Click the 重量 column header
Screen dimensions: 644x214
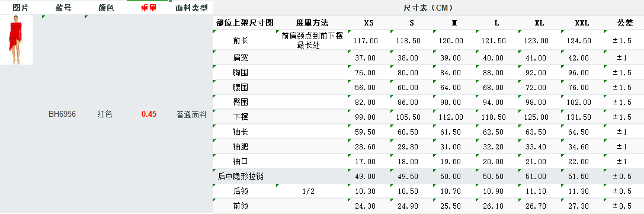[149, 8]
